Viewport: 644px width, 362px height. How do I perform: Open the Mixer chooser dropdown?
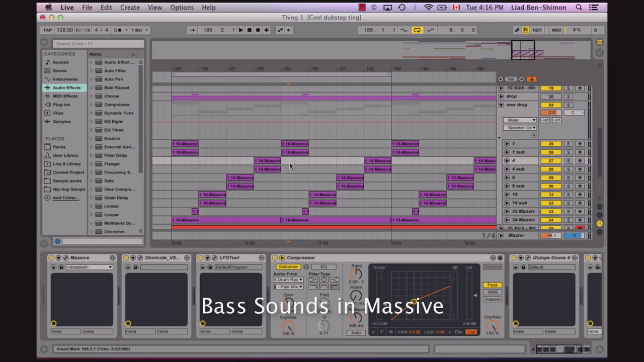coord(520,120)
